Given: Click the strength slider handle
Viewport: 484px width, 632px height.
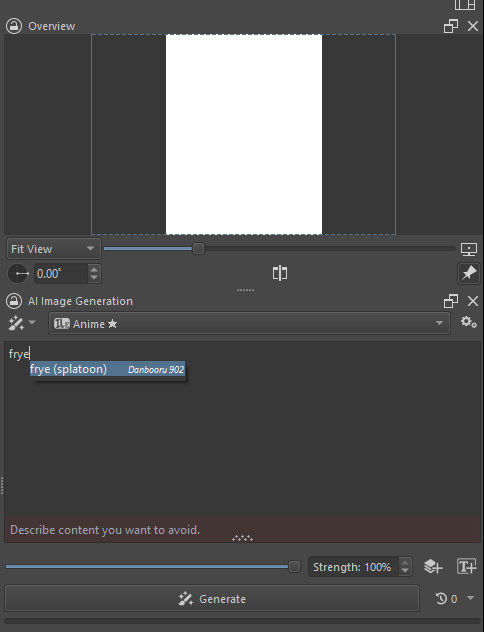Looking at the screenshot, I should tap(295, 567).
